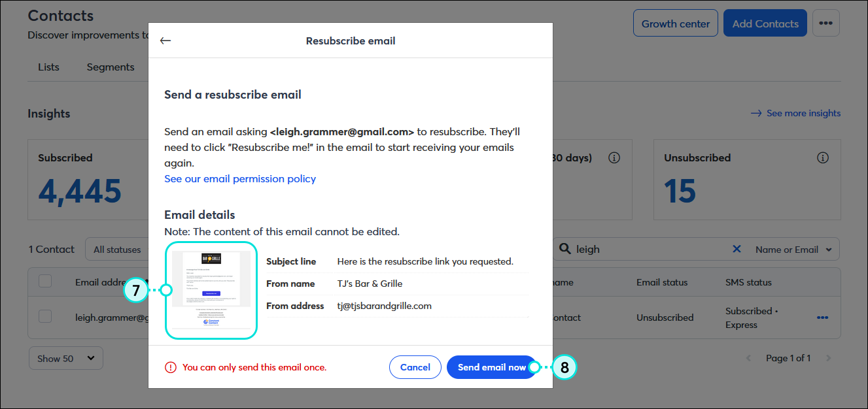868x409 pixels.
Task: Click the Add Contacts button
Action: coord(765,24)
